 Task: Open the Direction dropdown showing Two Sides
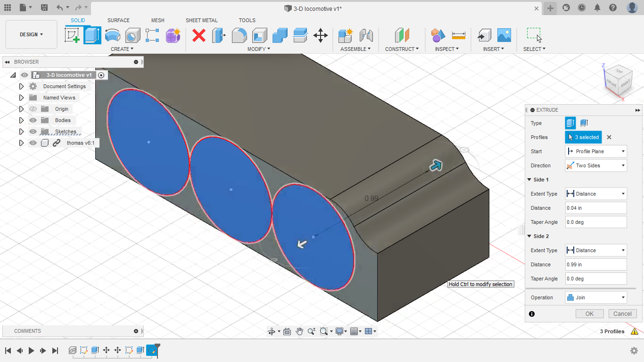click(596, 165)
